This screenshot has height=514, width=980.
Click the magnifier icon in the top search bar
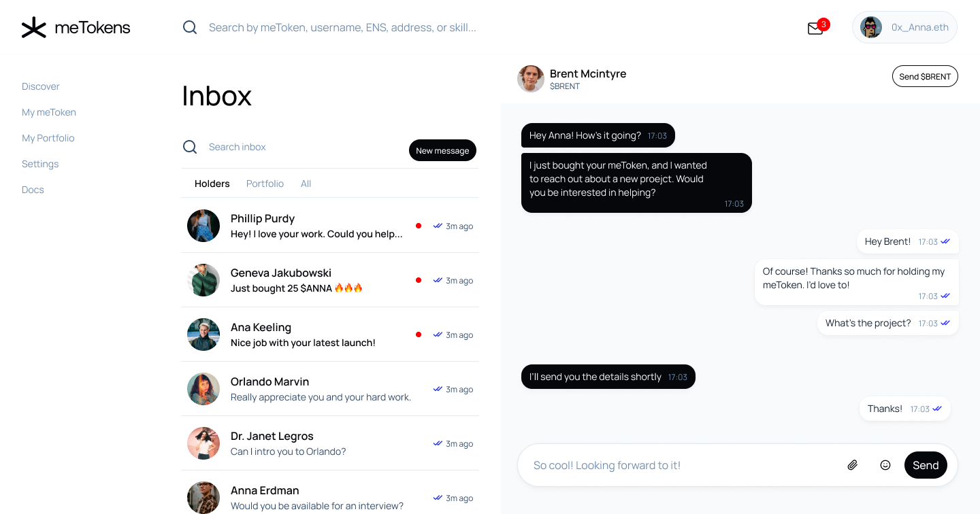189,27
